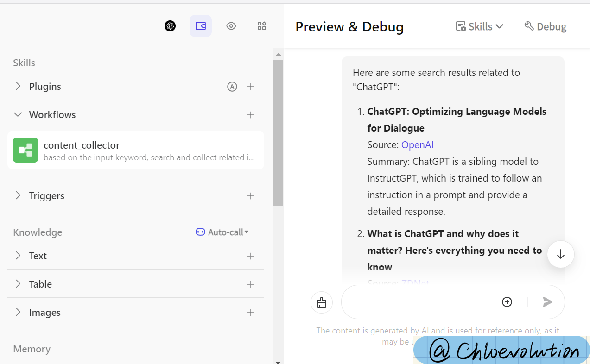The image size is (590, 364).
Task: Click the circled plus attach icon
Action: 507,302
